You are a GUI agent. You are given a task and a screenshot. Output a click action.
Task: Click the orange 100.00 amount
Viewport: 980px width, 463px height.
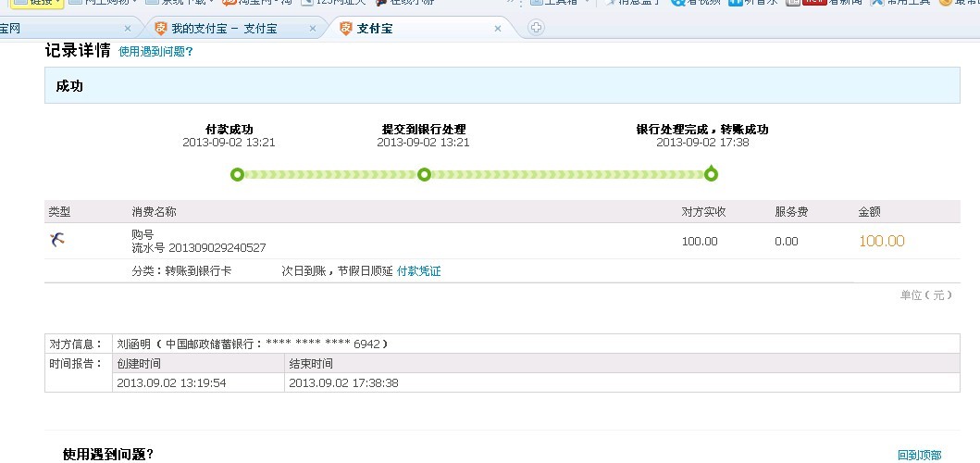881,241
